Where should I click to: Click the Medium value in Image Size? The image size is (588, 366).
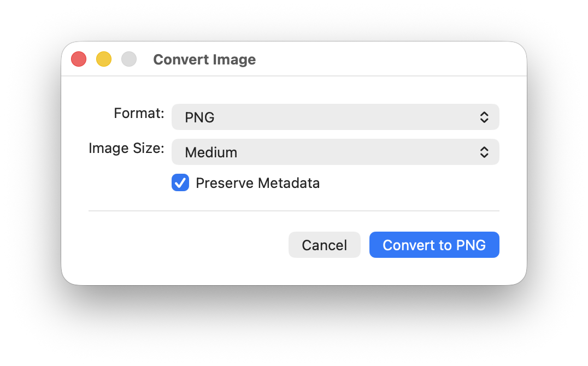[x=211, y=152]
